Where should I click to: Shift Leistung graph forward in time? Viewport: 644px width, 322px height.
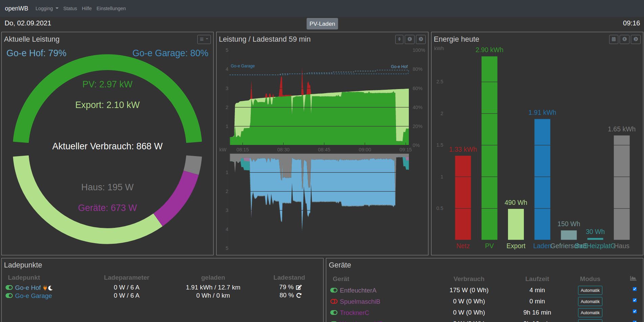click(421, 39)
